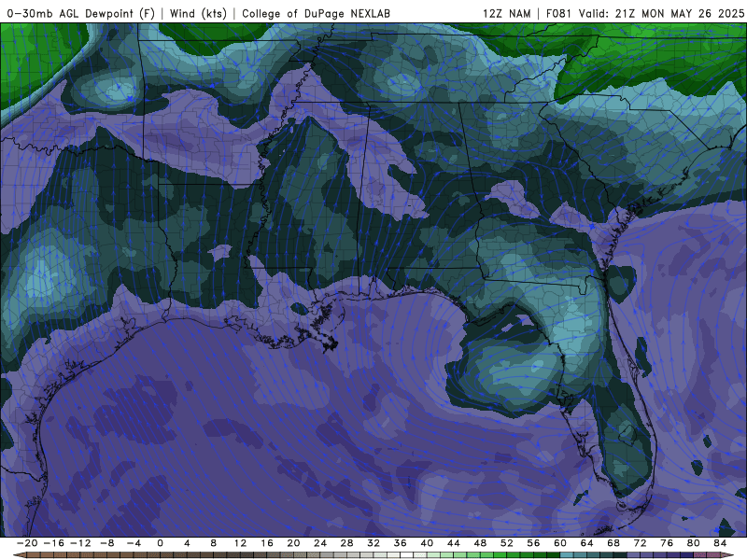
Task: Click the 56 legend label
Action: pyautogui.click(x=533, y=543)
